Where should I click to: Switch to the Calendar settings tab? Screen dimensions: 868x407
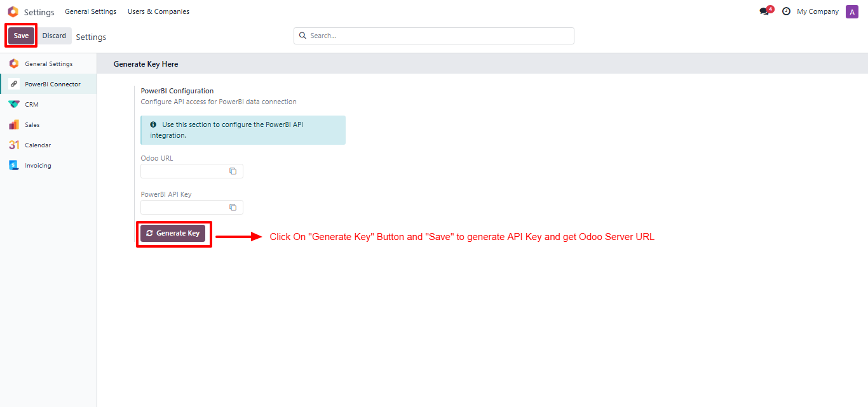point(48,145)
